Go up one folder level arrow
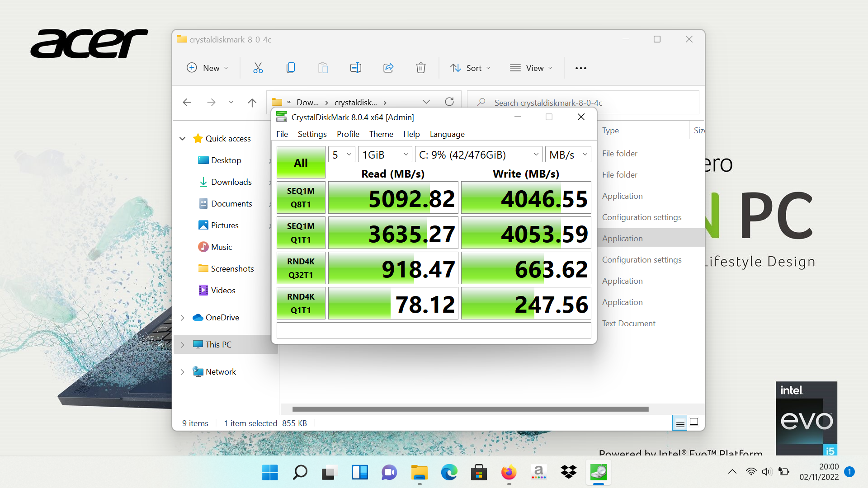 tap(252, 103)
